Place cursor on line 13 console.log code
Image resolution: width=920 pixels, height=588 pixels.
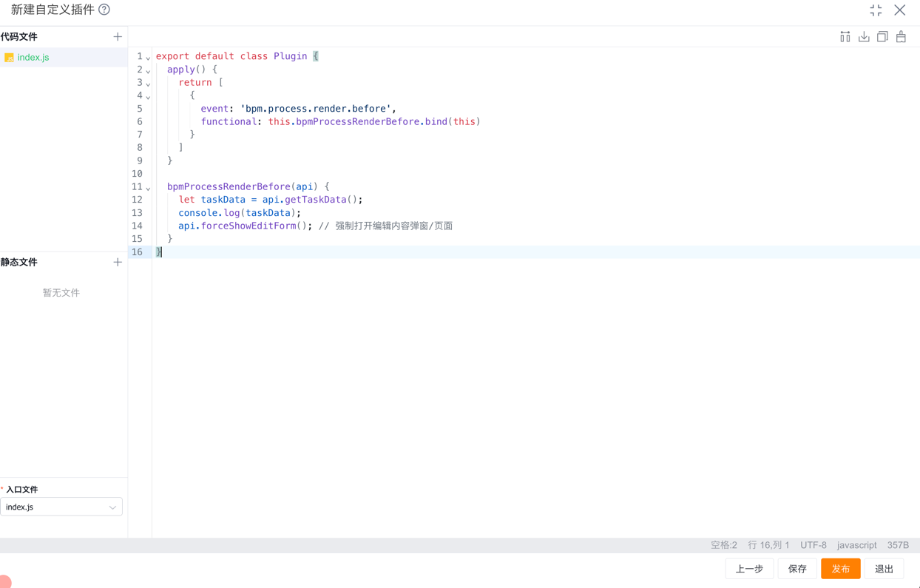click(x=239, y=213)
